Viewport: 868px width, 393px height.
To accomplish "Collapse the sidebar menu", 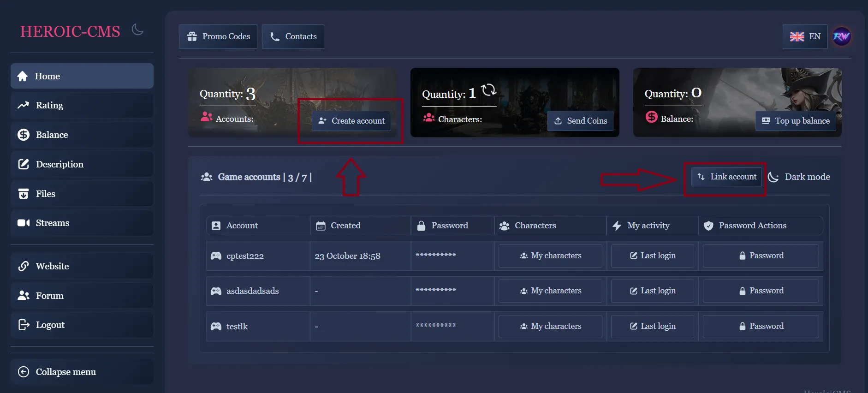I will point(82,372).
